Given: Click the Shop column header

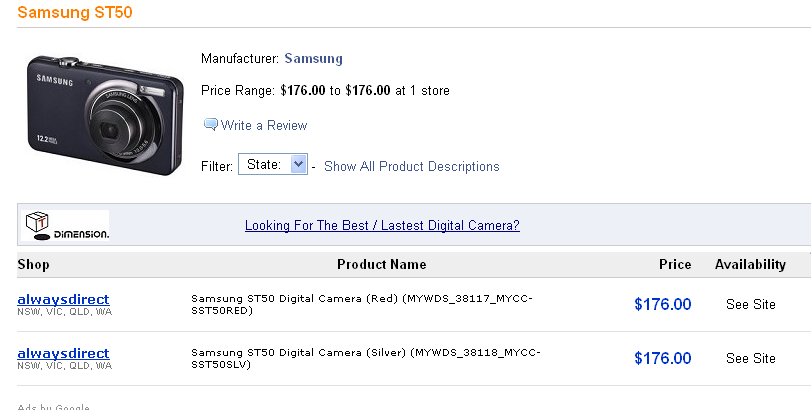Looking at the screenshot, I should click(x=33, y=265).
